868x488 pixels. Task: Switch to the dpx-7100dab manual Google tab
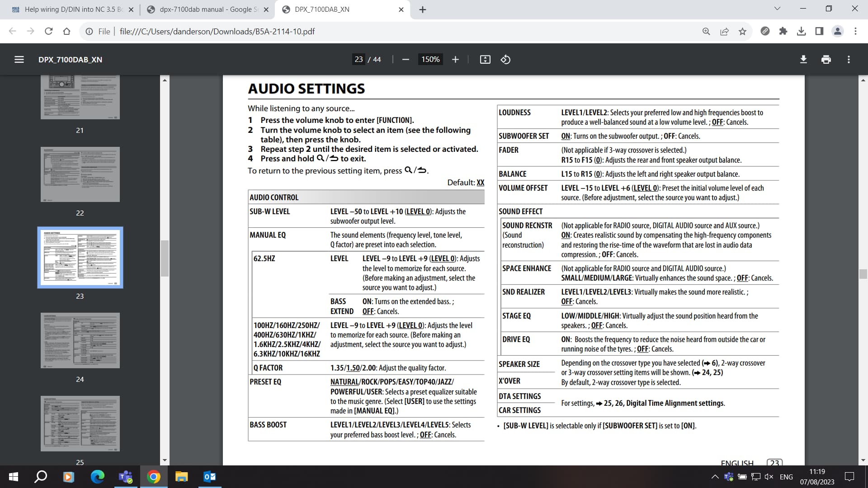206,9
